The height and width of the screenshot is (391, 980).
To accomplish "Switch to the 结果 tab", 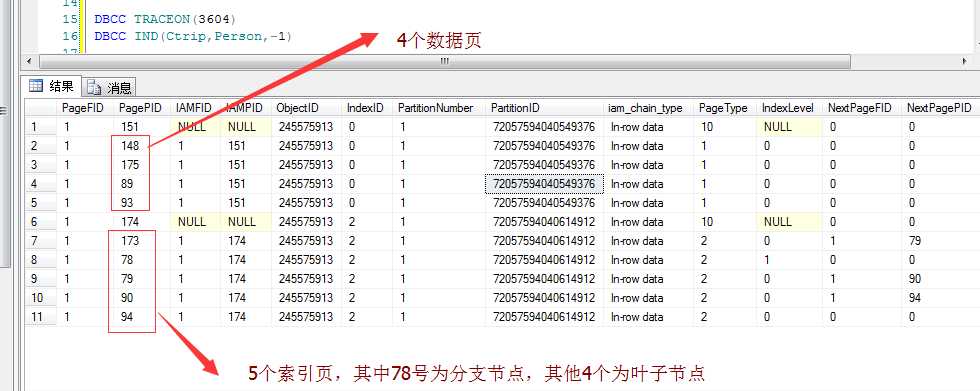I will (x=52, y=86).
